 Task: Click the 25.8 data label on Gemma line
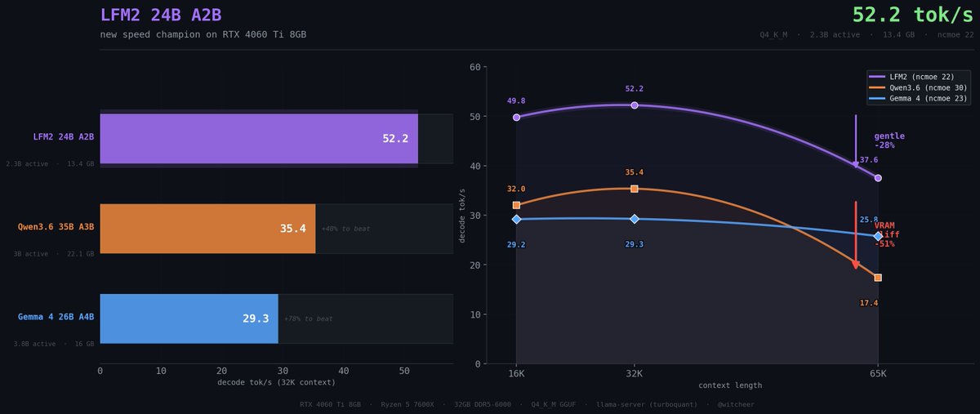click(x=869, y=220)
